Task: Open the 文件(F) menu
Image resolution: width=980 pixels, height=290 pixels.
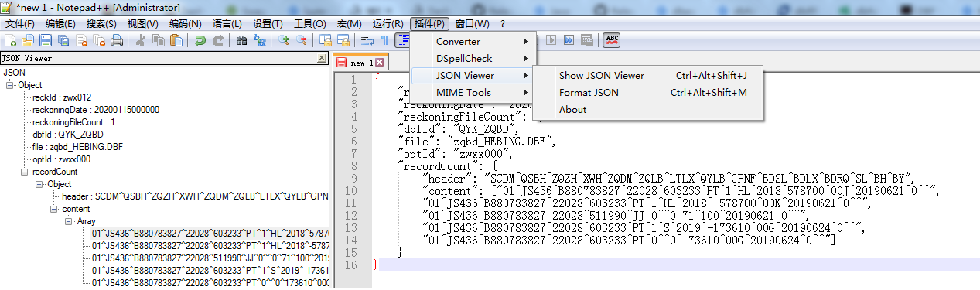Action: 19,24
